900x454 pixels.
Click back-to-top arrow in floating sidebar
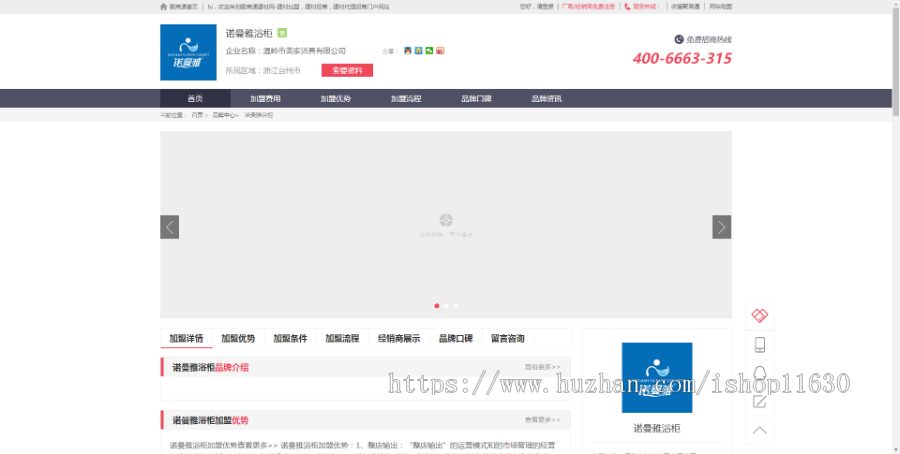[759, 430]
